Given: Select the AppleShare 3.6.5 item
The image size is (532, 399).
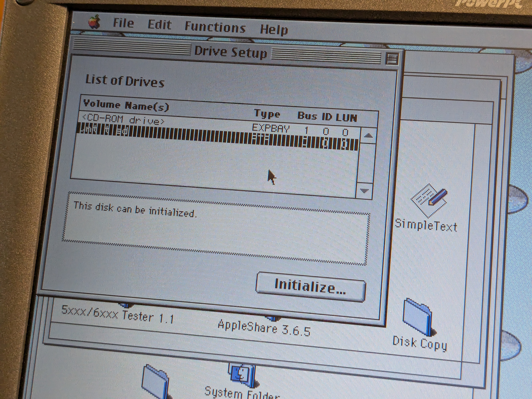Looking at the screenshot, I should [x=264, y=328].
